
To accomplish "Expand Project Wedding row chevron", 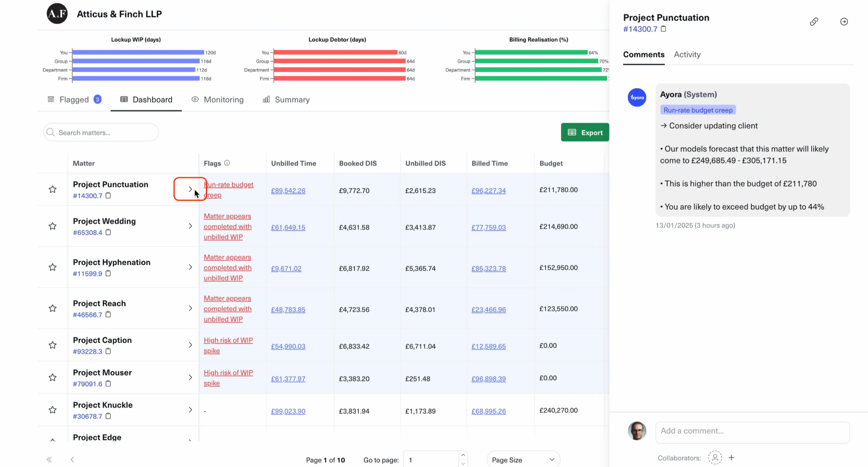I will (190, 226).
